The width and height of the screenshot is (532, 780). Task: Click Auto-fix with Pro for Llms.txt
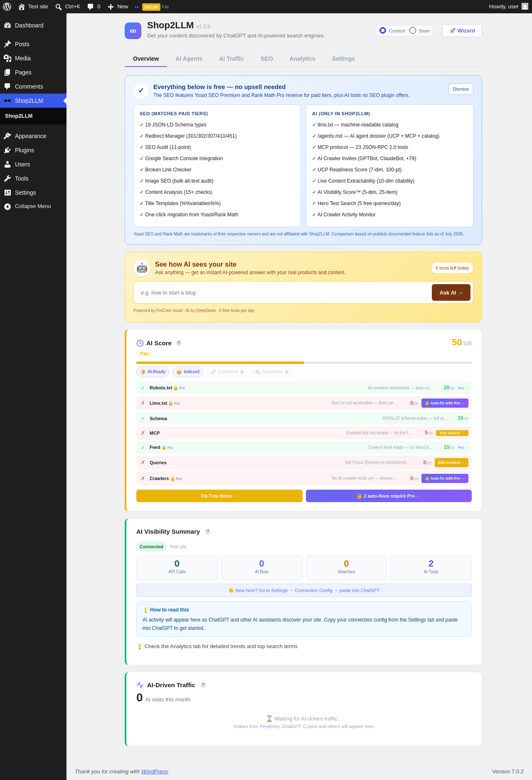(x=445, y=403)
